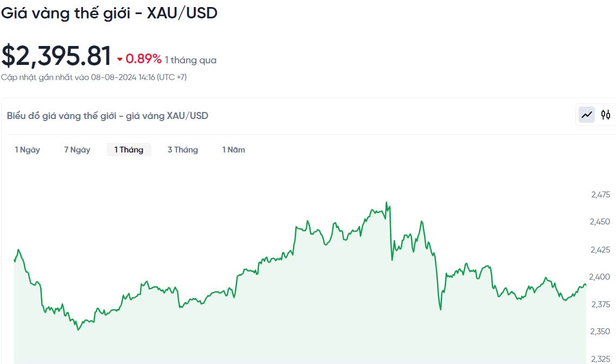Choose the 1 Tháng time range tab

[x=129, y=150]
